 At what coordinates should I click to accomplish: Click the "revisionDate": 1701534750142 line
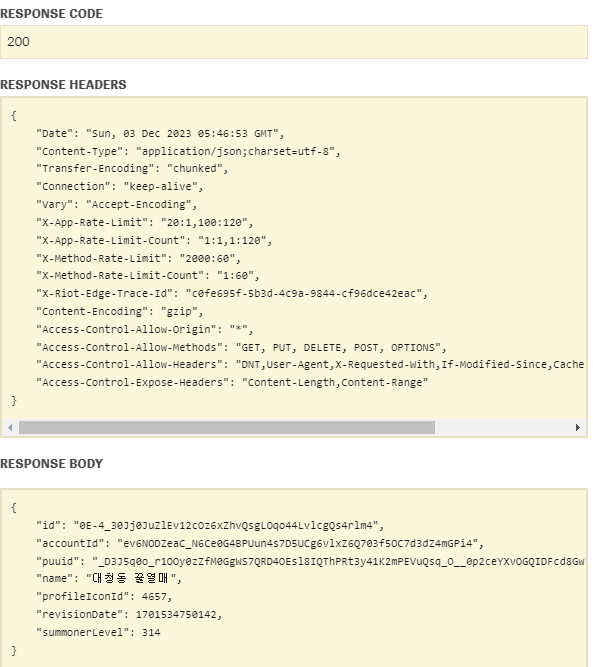129,615
